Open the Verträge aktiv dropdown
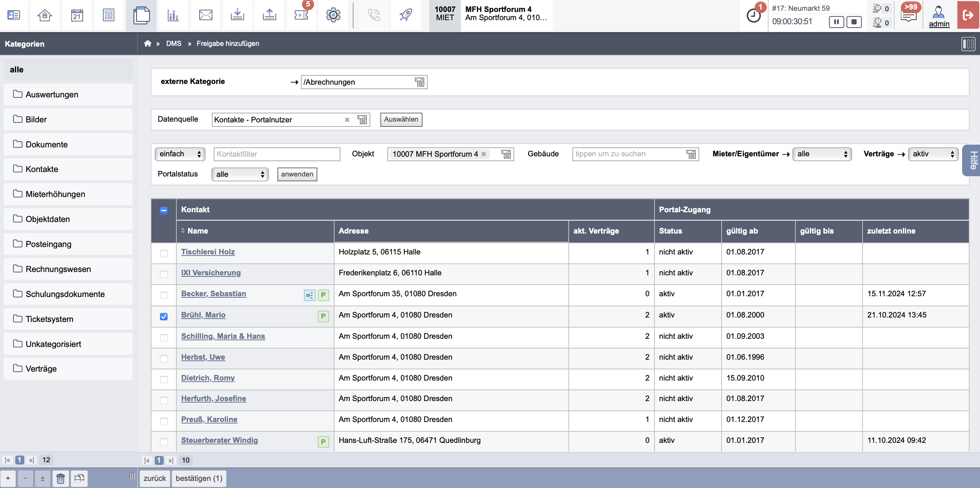980x488 pixels. pos(933,154)
